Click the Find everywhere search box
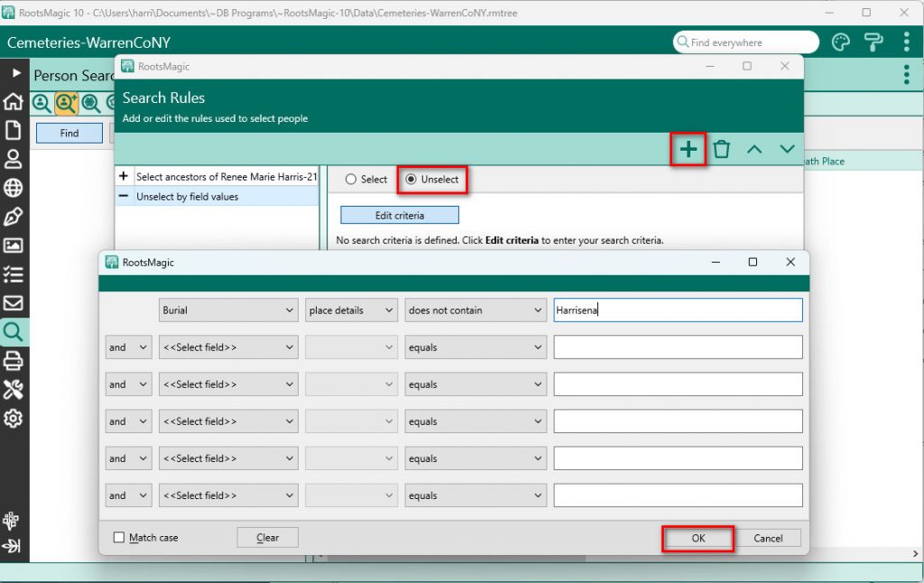 (x=746, y=42)
